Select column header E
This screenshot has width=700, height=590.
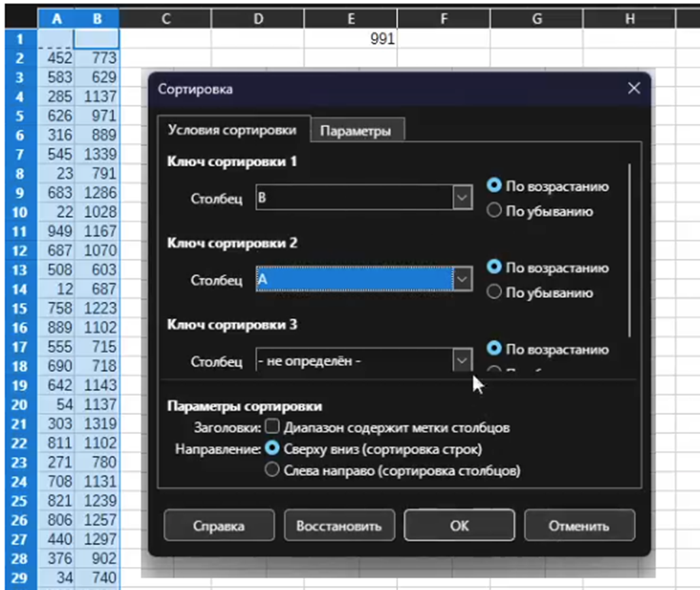[350, 20]
